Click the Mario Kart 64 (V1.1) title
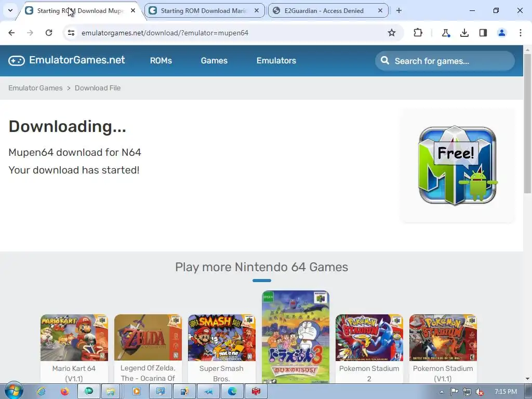This screenshot has width=532, height=399. [x=74, y=373]
